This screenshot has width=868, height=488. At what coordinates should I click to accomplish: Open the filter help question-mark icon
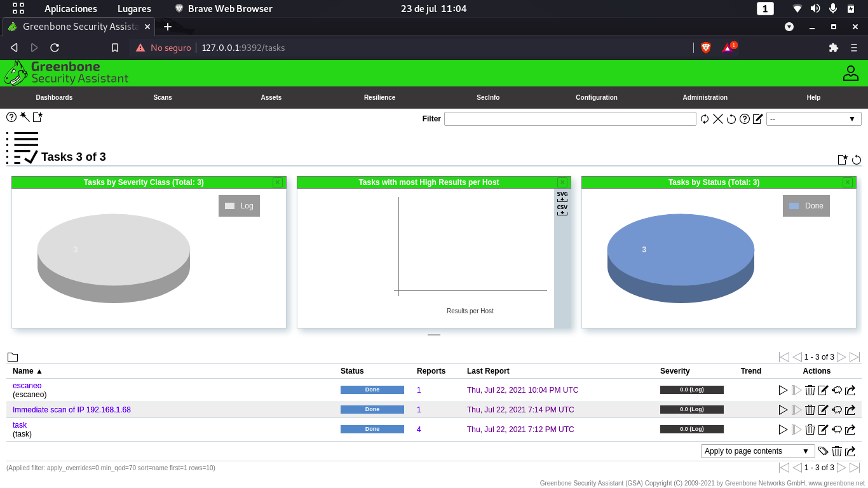(745, 119)
